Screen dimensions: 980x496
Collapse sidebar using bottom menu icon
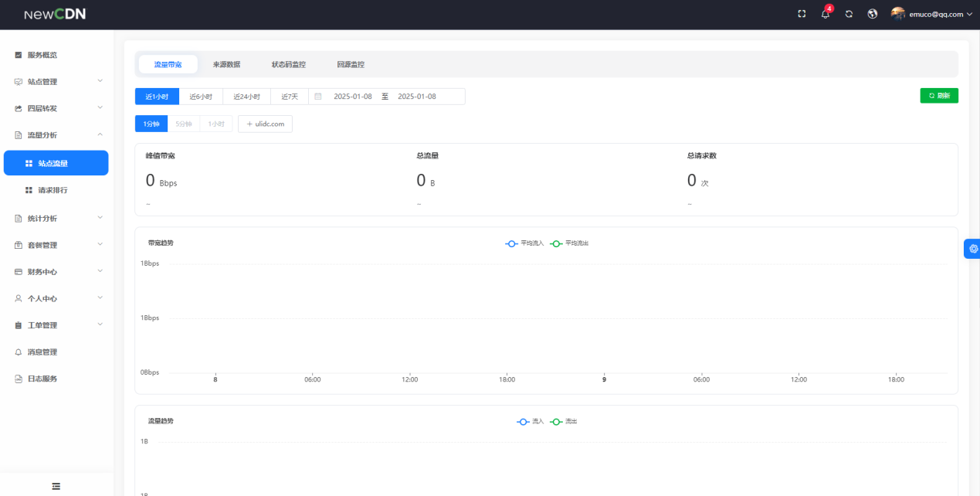(56, 486)
